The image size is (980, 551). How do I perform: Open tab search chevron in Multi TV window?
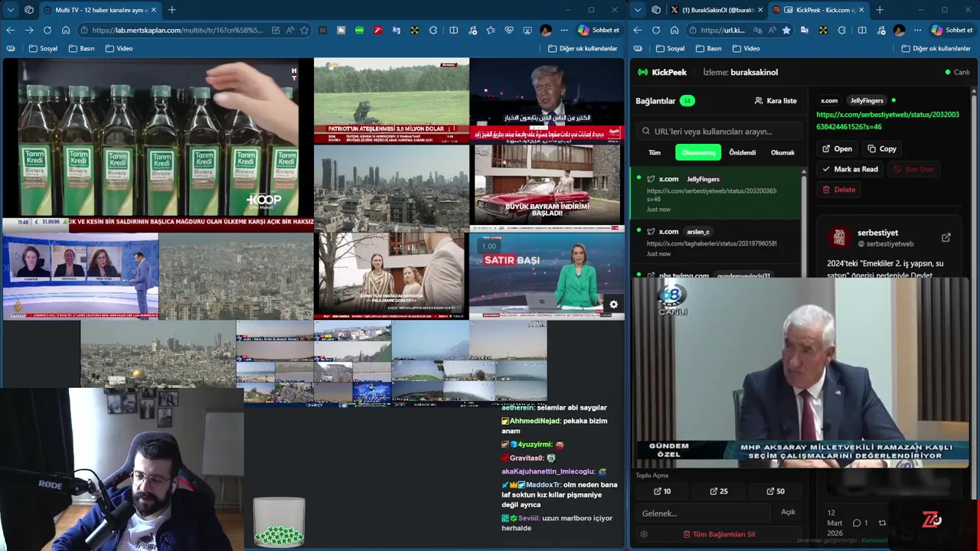point(10,10)
